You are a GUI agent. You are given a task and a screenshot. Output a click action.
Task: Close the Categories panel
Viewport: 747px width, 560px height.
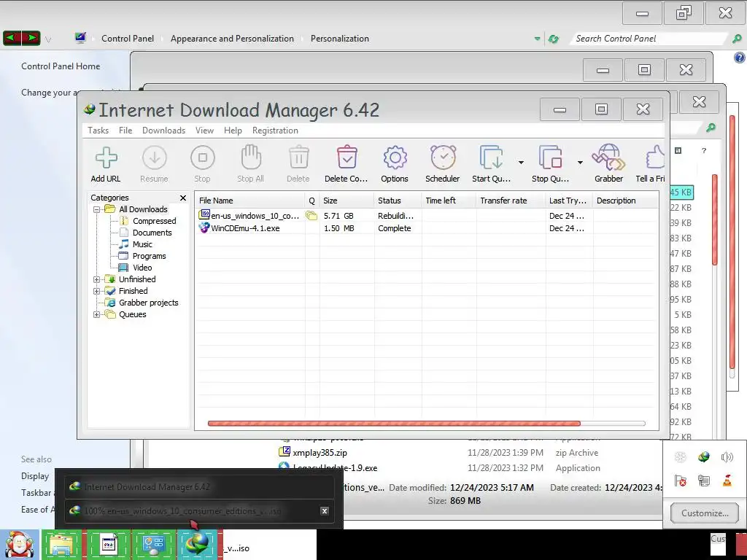[183, 198]
